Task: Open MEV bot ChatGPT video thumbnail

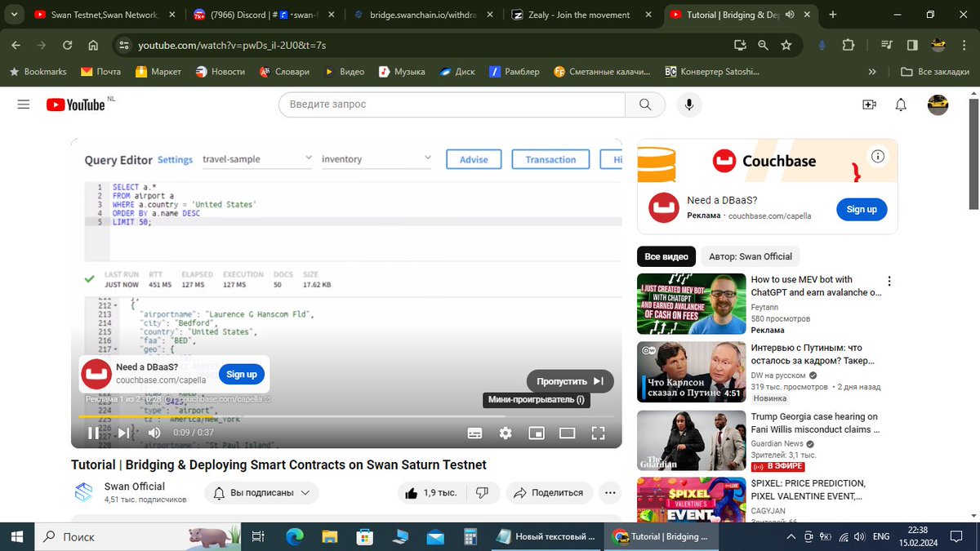Action: click(691, 304)
